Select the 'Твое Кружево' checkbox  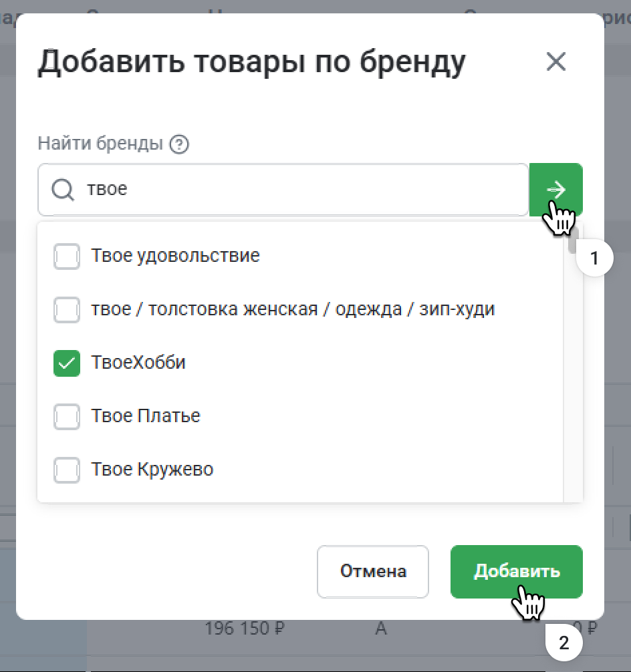pos(67,470)
